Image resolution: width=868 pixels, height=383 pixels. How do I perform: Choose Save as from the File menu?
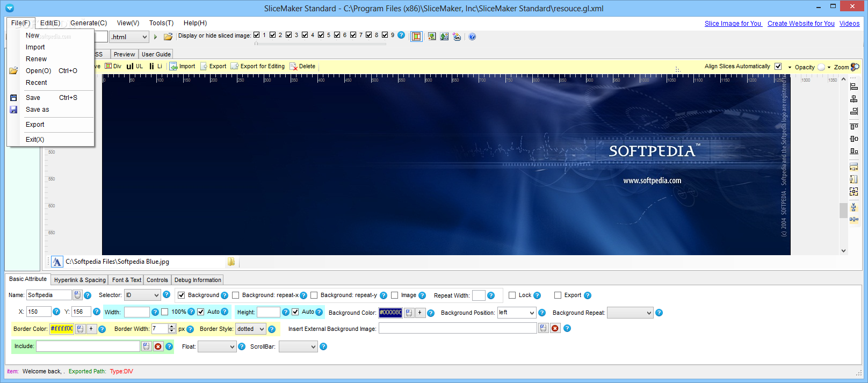[x=37, y=109]
